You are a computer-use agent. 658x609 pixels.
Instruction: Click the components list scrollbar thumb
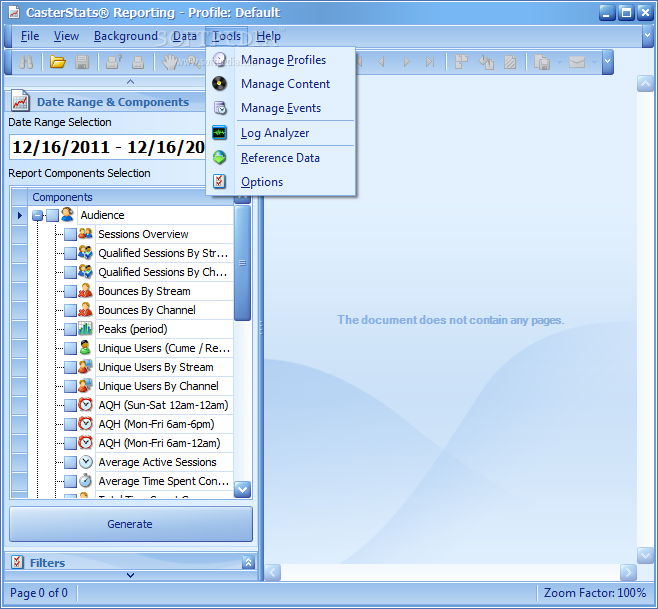pyautogui.click(x=242, y=263)
